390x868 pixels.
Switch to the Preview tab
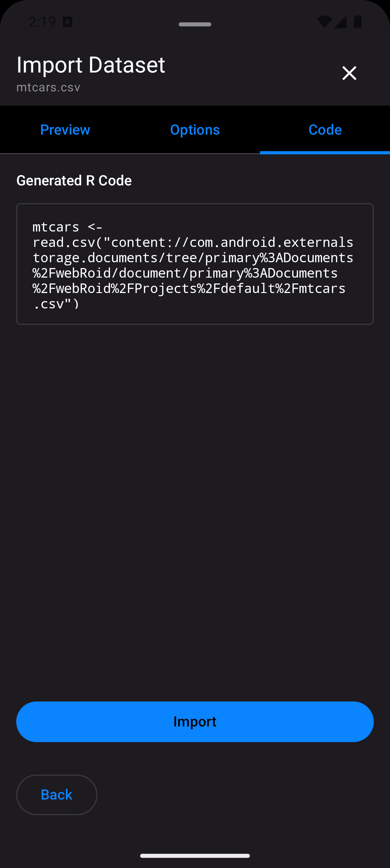65,130
